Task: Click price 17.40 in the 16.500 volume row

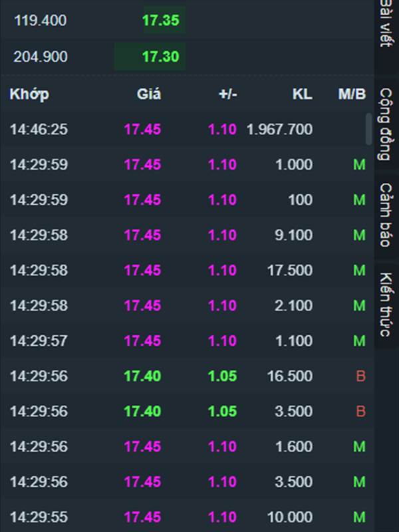Action: [142, 376]
